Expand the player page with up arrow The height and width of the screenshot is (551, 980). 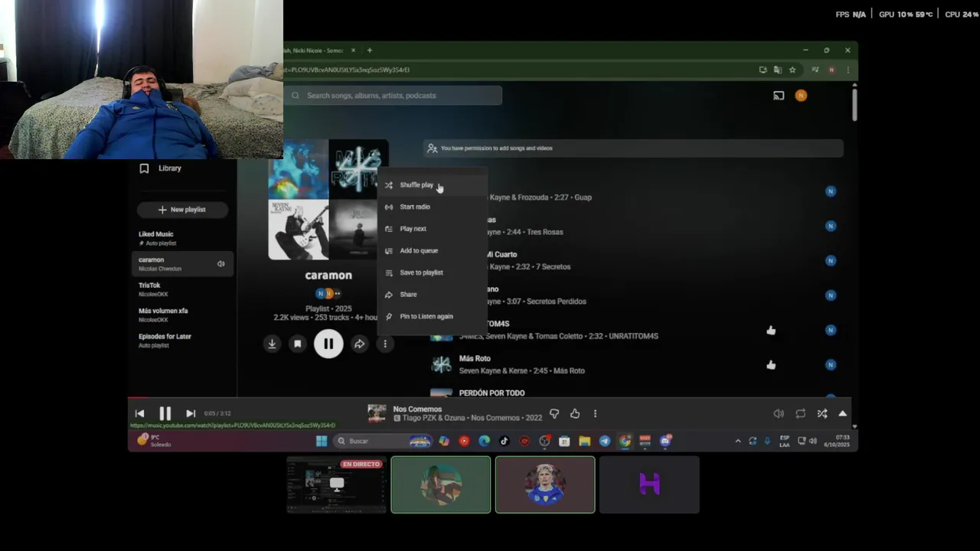coord(842,413)
